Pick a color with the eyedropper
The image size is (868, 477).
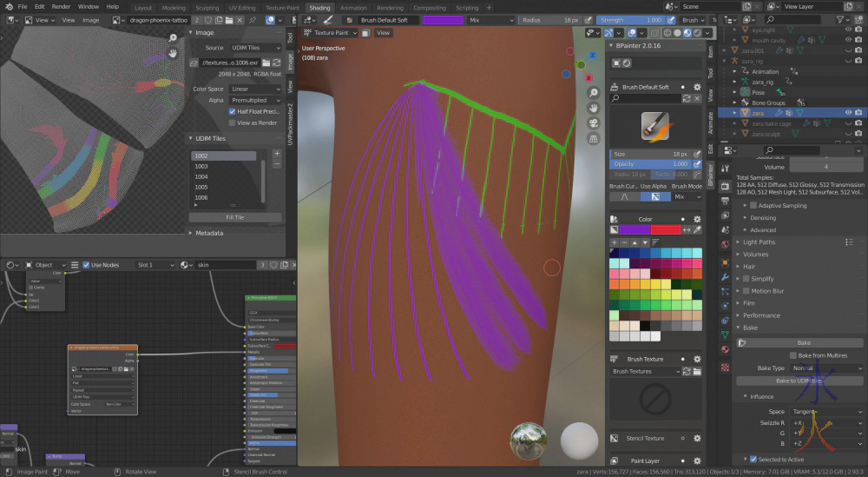(x=697, y=230)
